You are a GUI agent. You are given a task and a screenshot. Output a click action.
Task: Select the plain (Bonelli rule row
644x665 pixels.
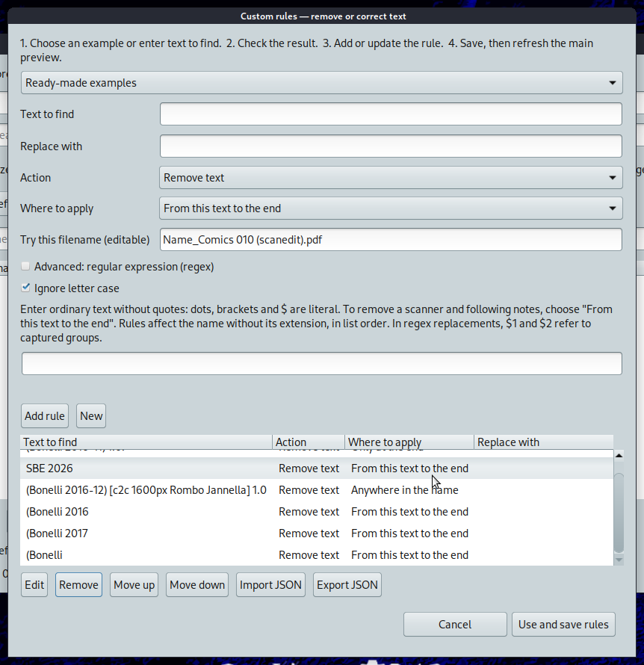tap(316, 554)
